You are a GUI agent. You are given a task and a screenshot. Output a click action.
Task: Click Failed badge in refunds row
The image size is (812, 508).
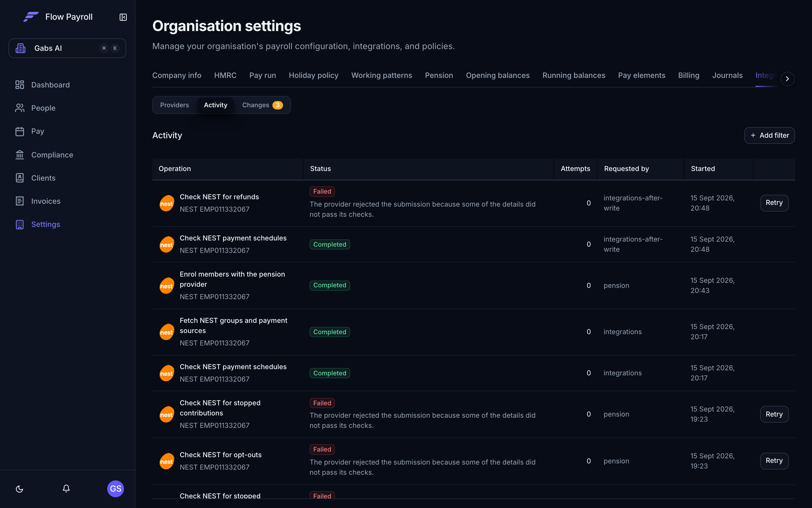click(322, 192)
